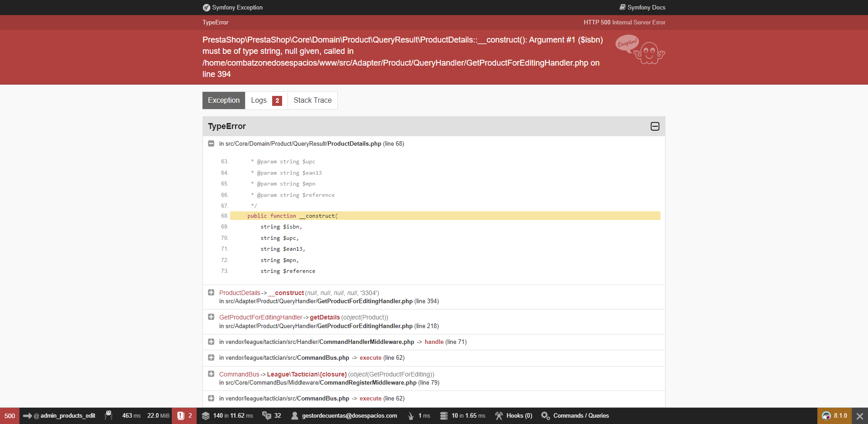Open the Commands / Queries gears icon
Screen dimensions: 868x424
tap(546, 416)
